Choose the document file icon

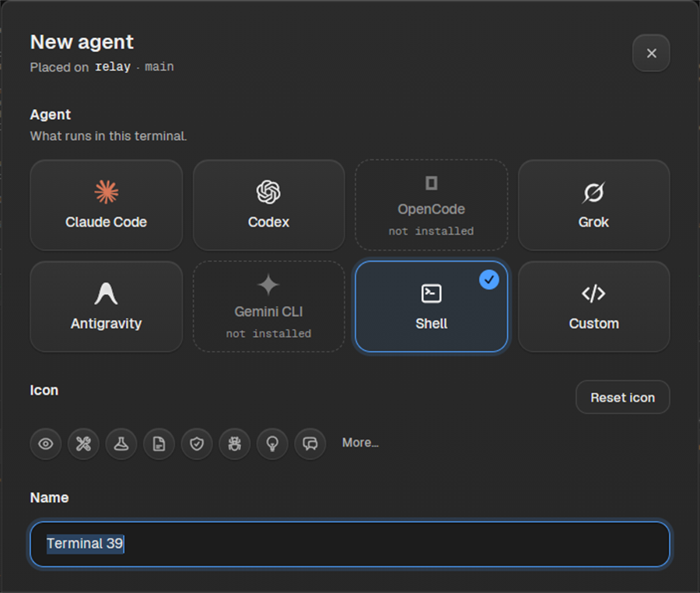pos(159,444)
